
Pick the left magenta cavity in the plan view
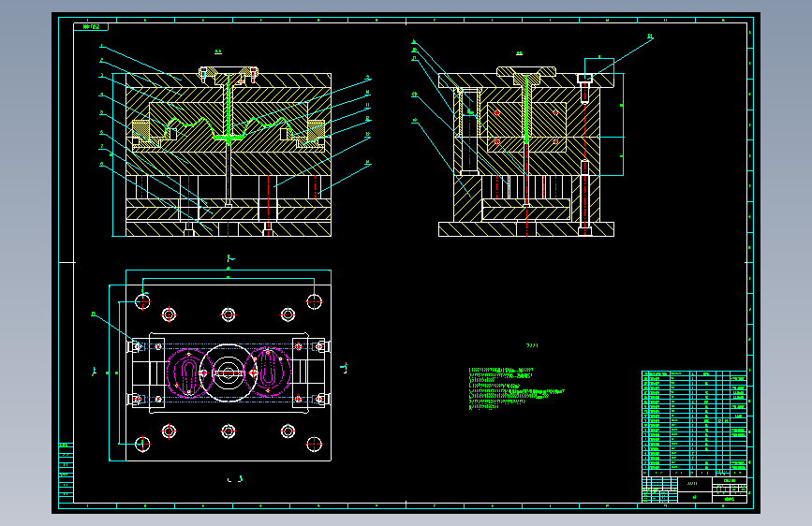point(188,373)
